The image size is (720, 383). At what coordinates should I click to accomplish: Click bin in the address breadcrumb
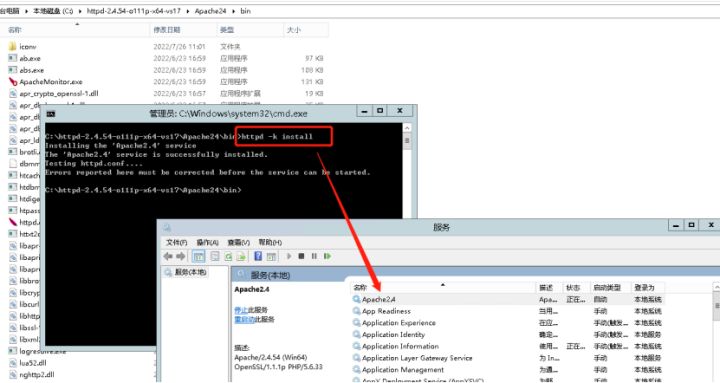[246, 11]
